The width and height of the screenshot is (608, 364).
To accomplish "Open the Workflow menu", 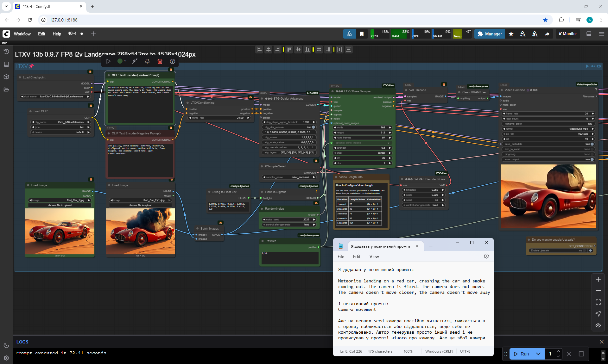I will pos(22,34).
